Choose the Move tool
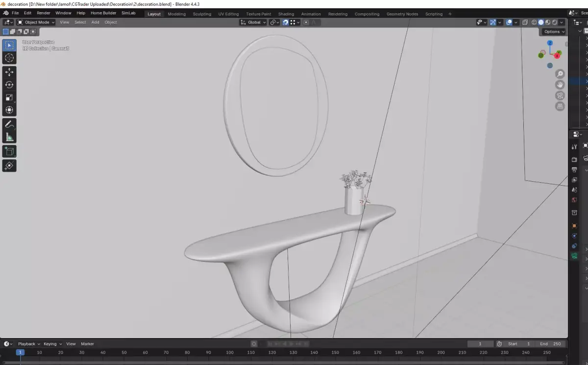 [x=9, y=72]
